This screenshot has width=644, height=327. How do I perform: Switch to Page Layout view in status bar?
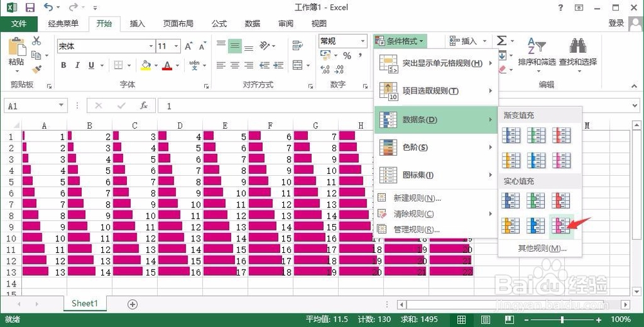(485, 319)
